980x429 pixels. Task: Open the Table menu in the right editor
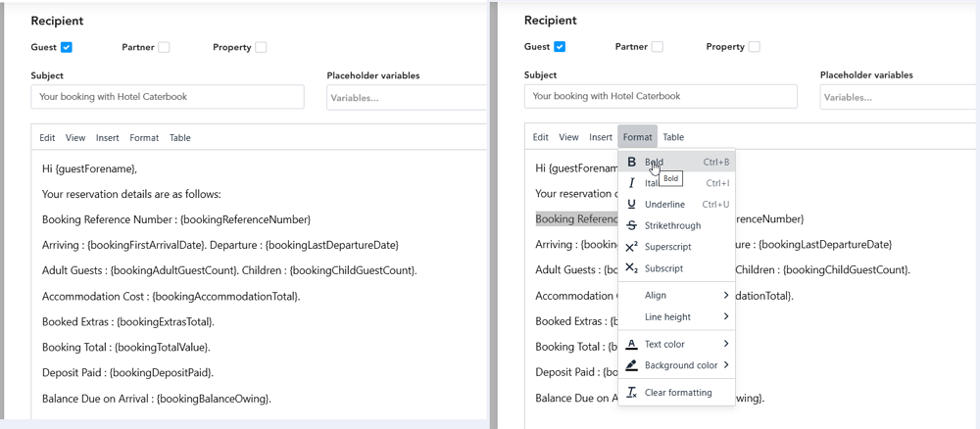pyautogui.click(x=673, y=137)
